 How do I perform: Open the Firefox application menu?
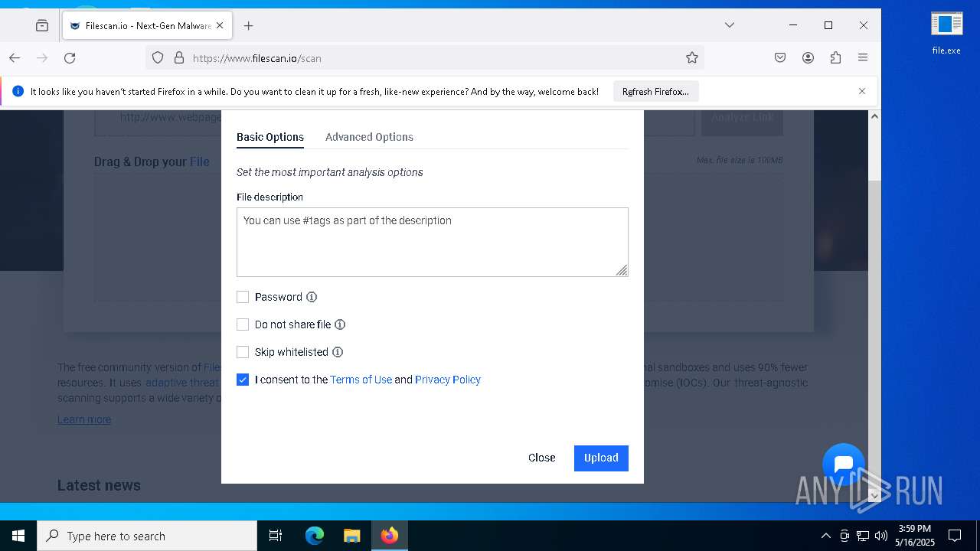(x=863, y=57)
